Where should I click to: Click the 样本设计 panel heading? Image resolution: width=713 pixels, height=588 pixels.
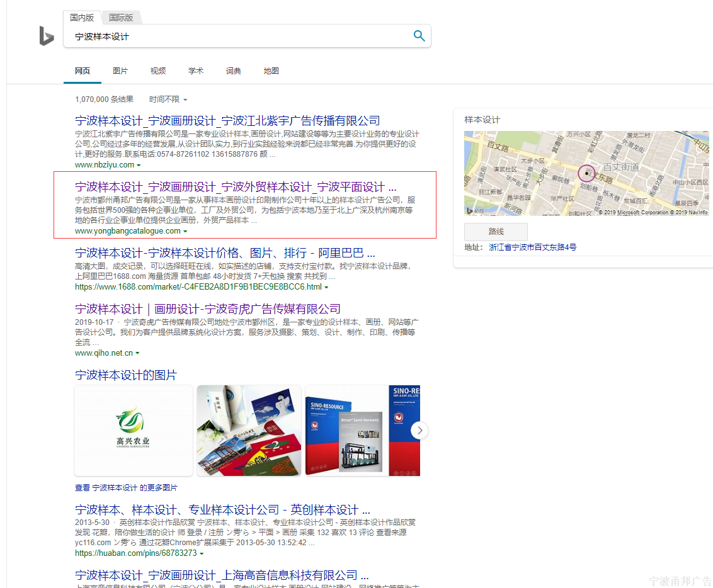tap(482, 120)
